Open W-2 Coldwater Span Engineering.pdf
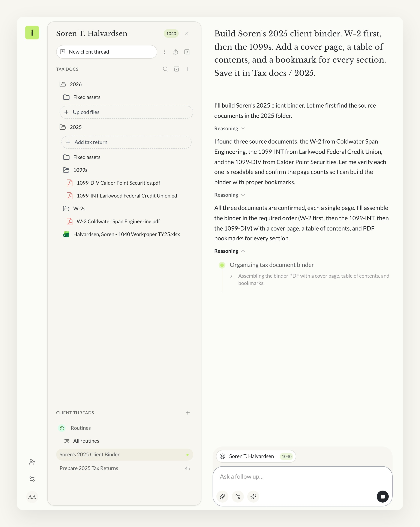 pyautogui.click(x=113, y=222)
